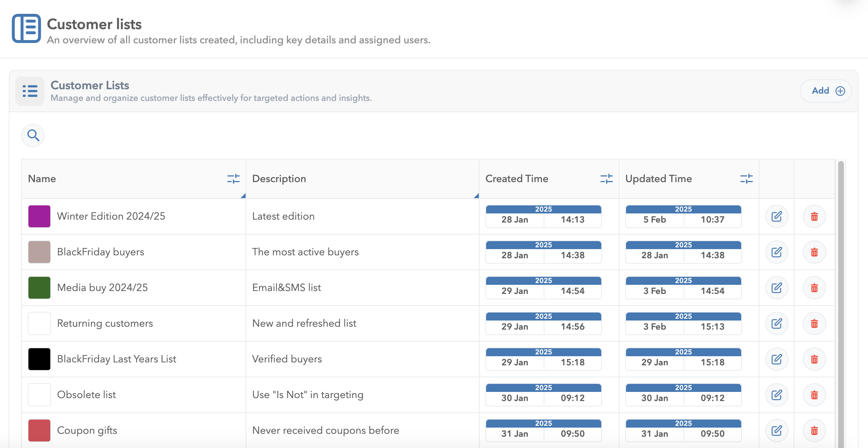Image resolution: width=868 pixels, height=448 pixels.
Task: Click the table vertical scrollbar
Action: pyautogui.click(x=841, y=304)
